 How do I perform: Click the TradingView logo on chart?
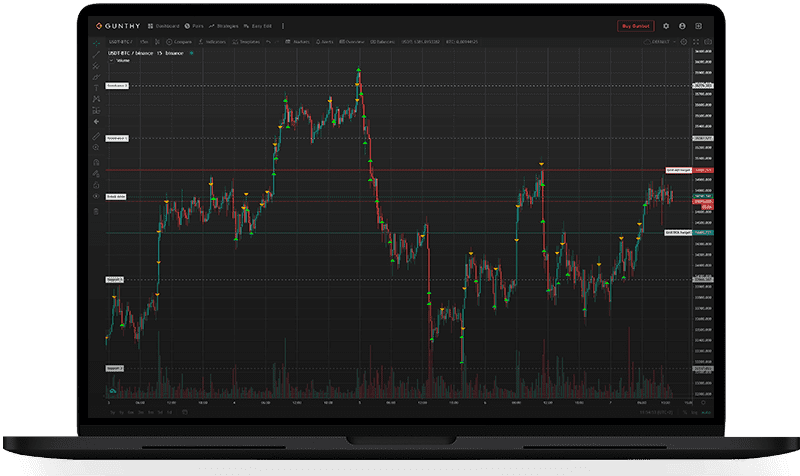(x=112, y=391)
